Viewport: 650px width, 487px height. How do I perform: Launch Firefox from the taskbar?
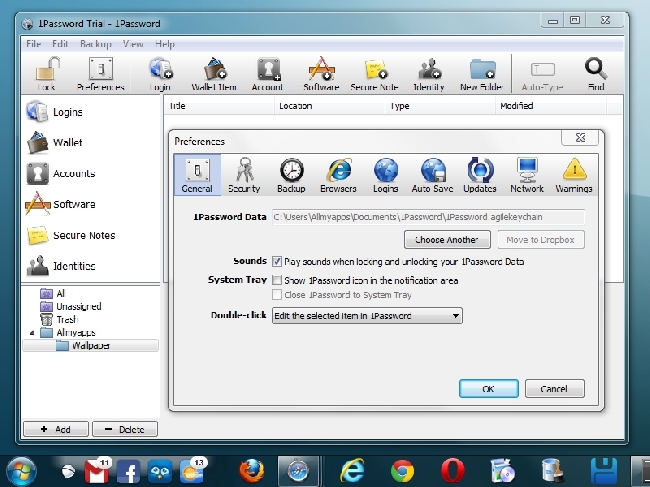click(x=251, y=469)
